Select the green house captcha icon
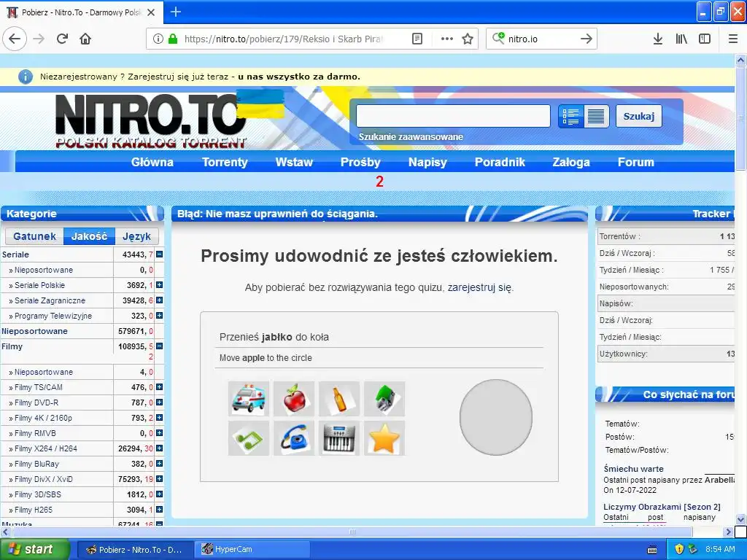This screenshot has height=560, width=747. click(x=384, y=399)
